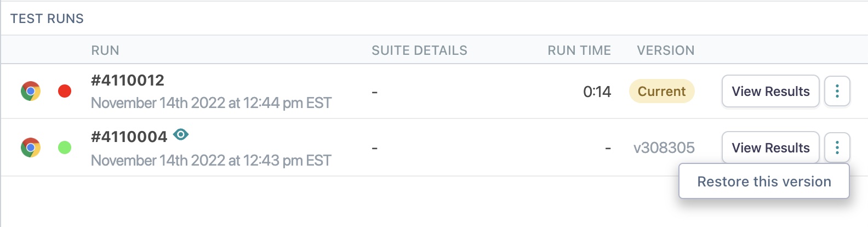Image resolution: width=868 pixels, height=227 pixels.
Task: Click November 14th 12:44 pm timestamp
Action: pos(211,103)
